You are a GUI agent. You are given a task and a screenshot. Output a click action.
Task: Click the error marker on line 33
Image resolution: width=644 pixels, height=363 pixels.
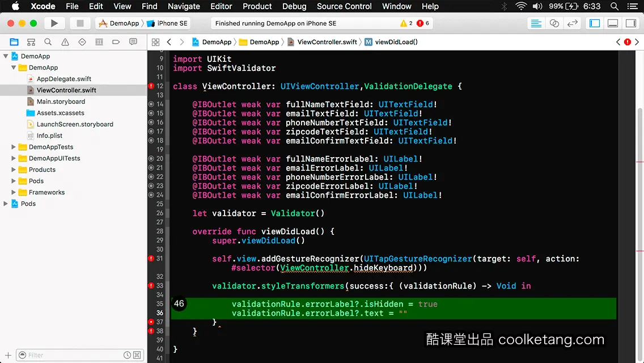[151, 286]
